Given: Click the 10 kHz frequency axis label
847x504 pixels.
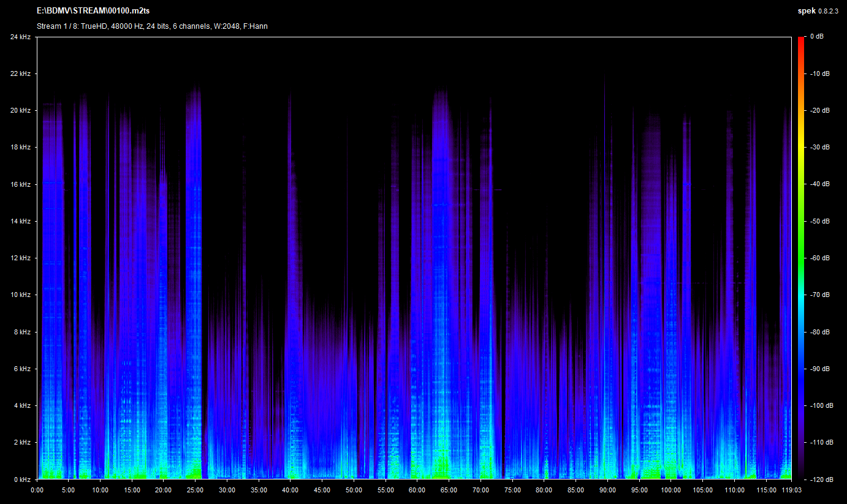Looking at the screenshot, I should click(x=20, y=295).
